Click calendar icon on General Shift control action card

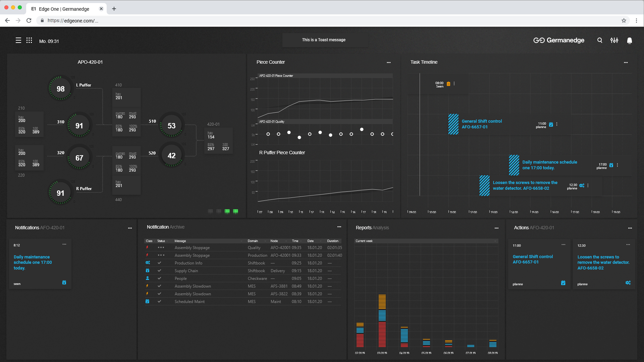point(563,283)
